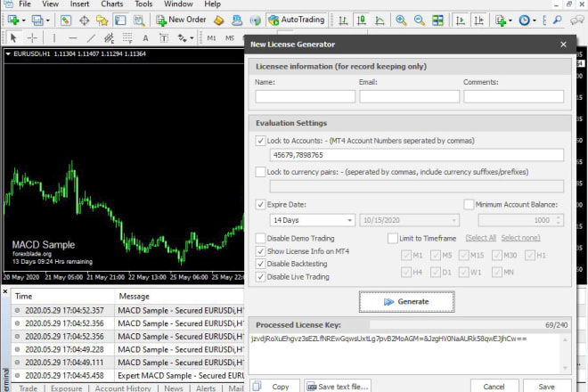This screenshot has height=392, width=588.
Task: Open New Chart dropdown arrow
Action: [23, 20]
